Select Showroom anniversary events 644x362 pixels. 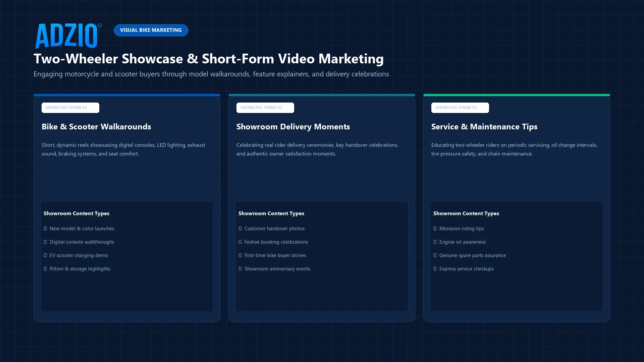tap(277, 269)
